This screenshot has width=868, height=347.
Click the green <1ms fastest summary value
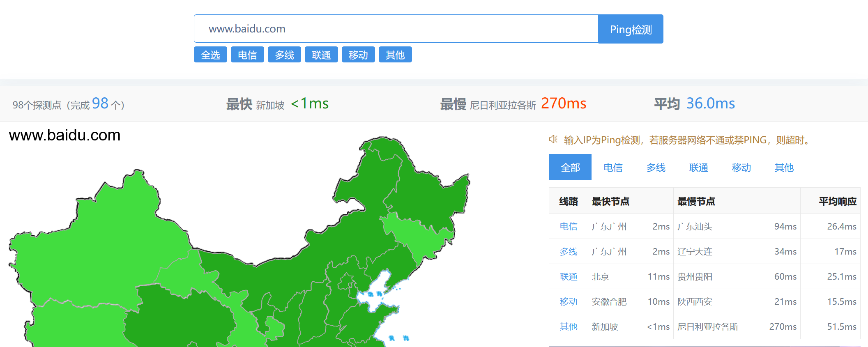pyautogui.click(x=310, y=103)
